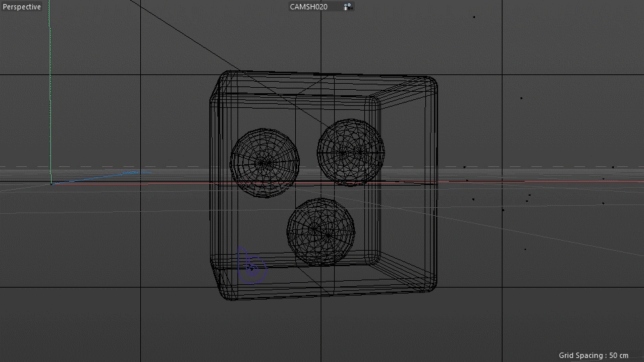Click the blue Z axis line
644x362 pixels.
[102, 177]
